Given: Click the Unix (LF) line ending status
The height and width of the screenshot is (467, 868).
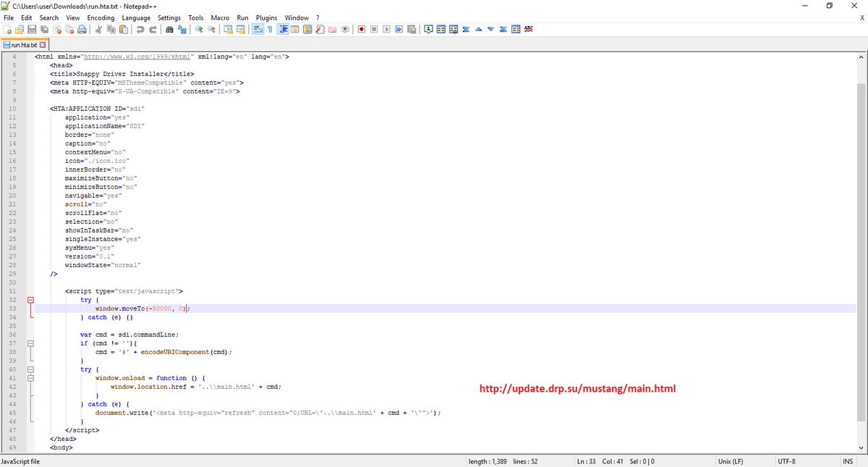Looking at the screenshot, I should (x=730, y=461).
